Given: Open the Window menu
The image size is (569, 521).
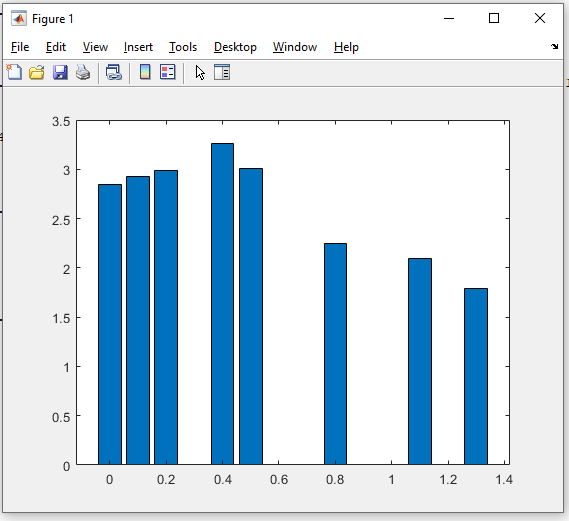Looking at the screenshot, I should click(x=295, y=47).
